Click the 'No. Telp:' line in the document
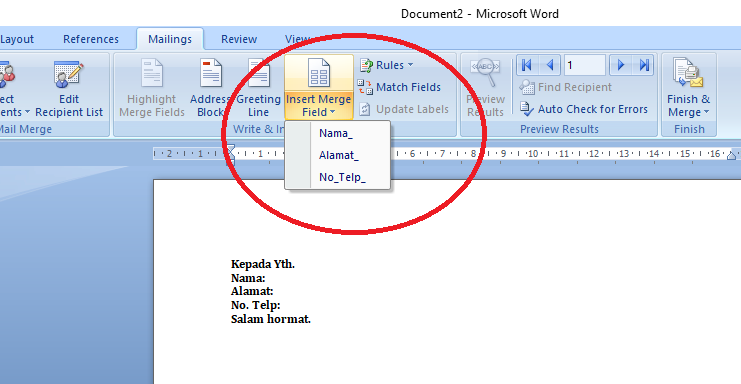Image resolution: width=741 pixels, height=384 pixels. (256, 305)
